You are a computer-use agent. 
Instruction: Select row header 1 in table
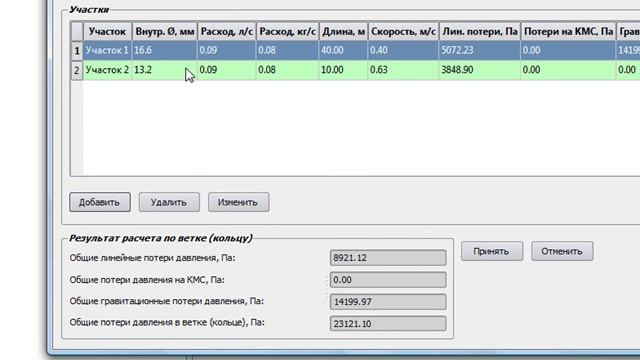(77, 51)
